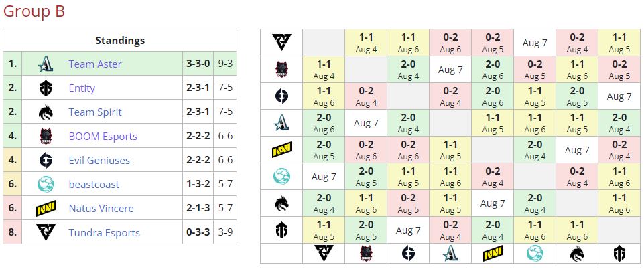Click the Tundra Esports logo in the standings

click(45, 233)
